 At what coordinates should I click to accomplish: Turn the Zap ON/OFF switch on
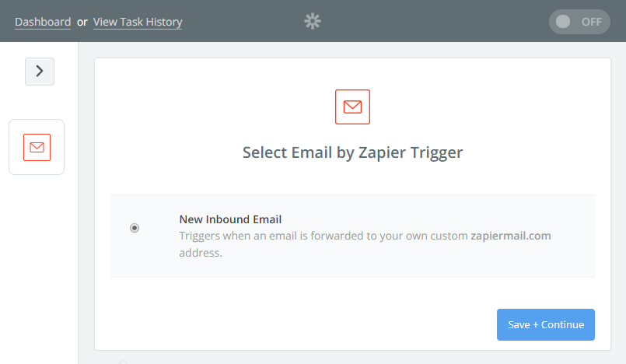pos(579,22)
